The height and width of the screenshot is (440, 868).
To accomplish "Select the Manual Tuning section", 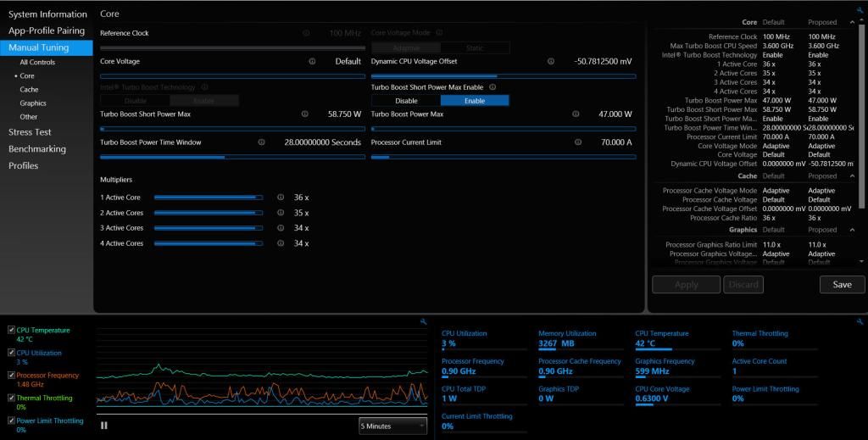I will [x=47, y=47].
